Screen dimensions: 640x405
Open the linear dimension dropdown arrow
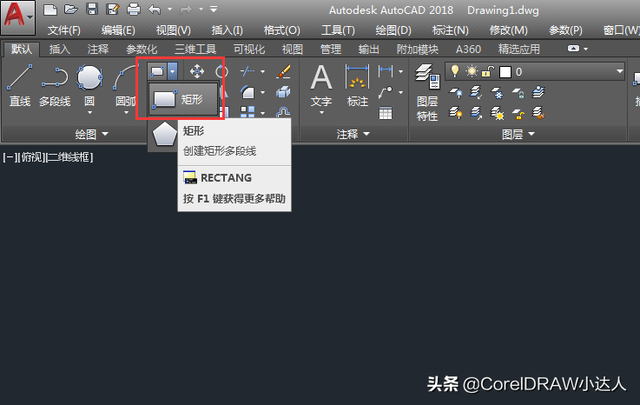(x=400, y=71)
